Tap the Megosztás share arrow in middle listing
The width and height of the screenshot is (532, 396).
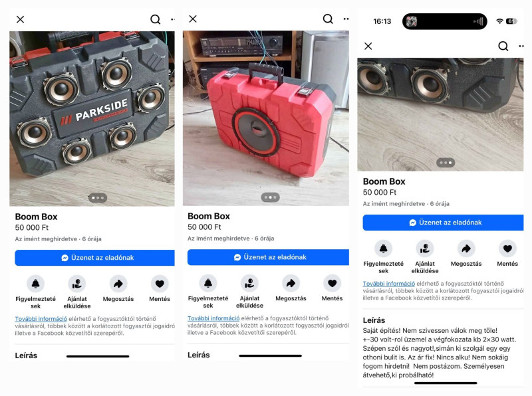point(291,283)
